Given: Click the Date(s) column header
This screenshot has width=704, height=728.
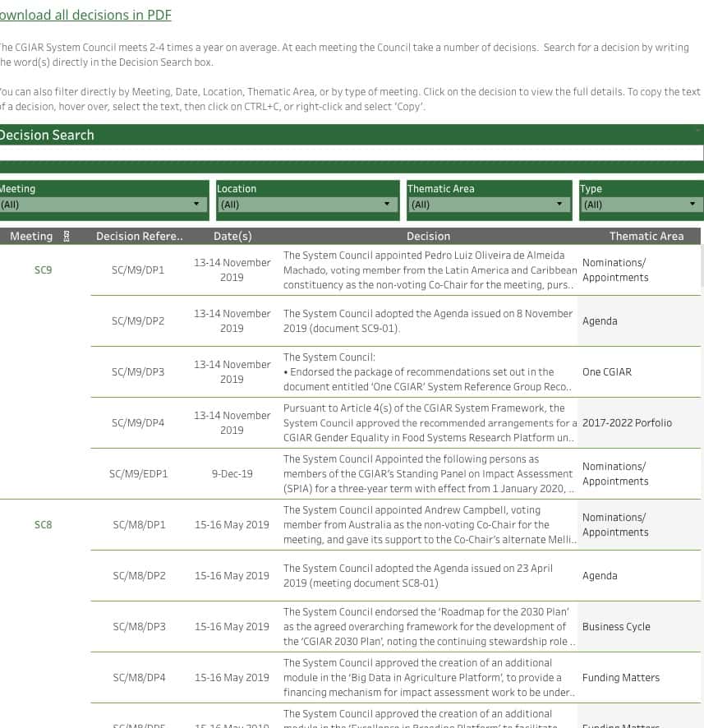Looking at the screenshot, I should click(232, 237).
